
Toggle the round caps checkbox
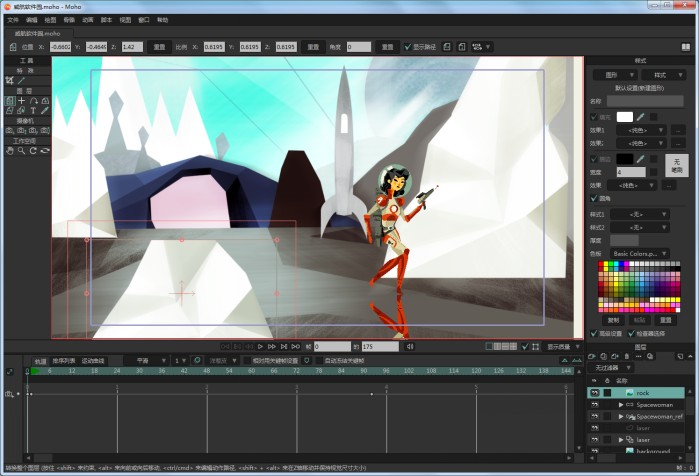594,198
